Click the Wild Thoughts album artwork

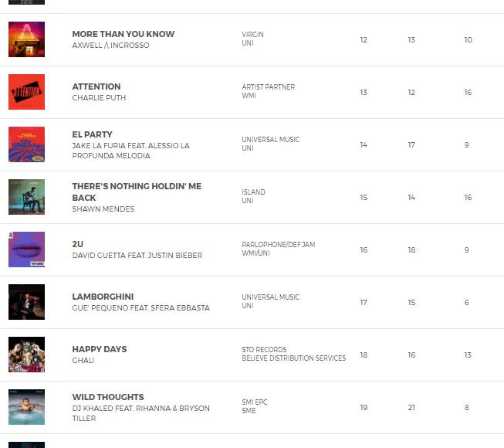point(26,407)
